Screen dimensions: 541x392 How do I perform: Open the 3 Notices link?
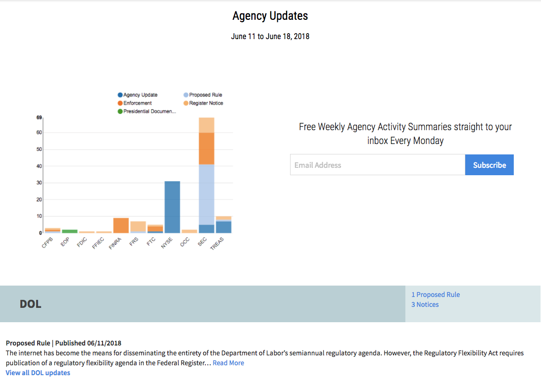coord(425,305)
